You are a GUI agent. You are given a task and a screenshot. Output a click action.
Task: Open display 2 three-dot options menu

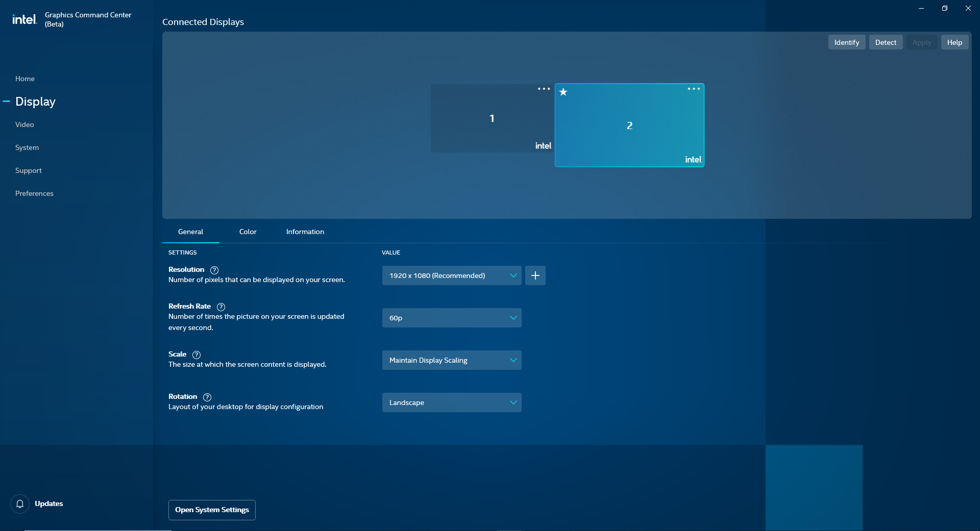(694, 89)
